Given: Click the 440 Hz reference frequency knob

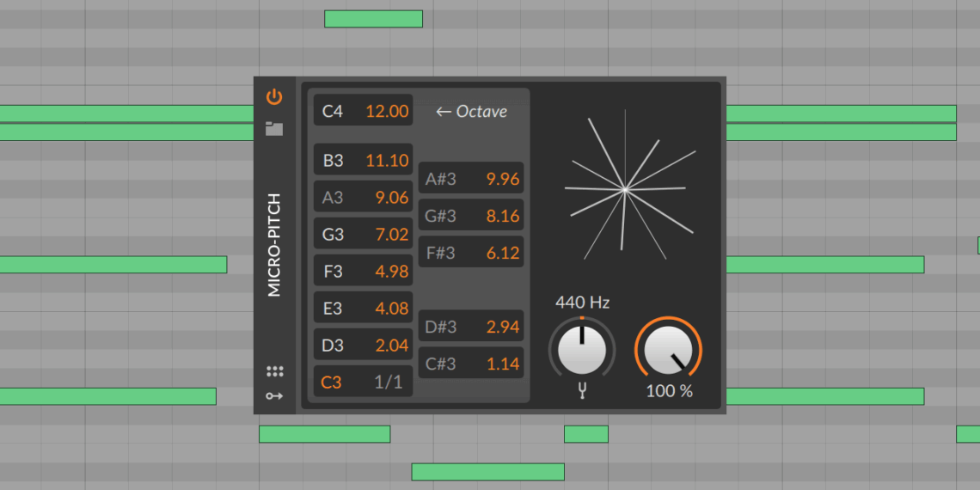Looking at the screenshot, I should click(582, 348).
